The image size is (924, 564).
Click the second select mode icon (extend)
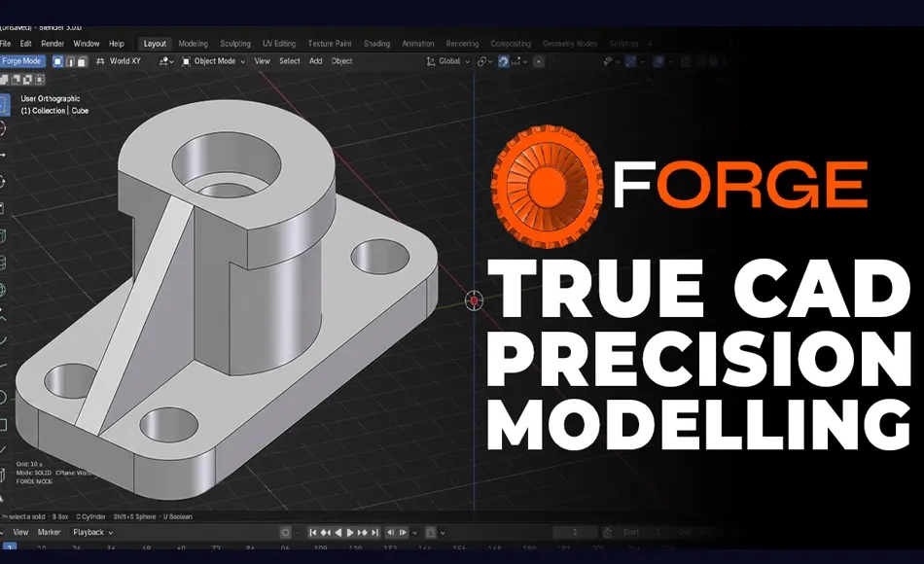click(x=16, y=79)
